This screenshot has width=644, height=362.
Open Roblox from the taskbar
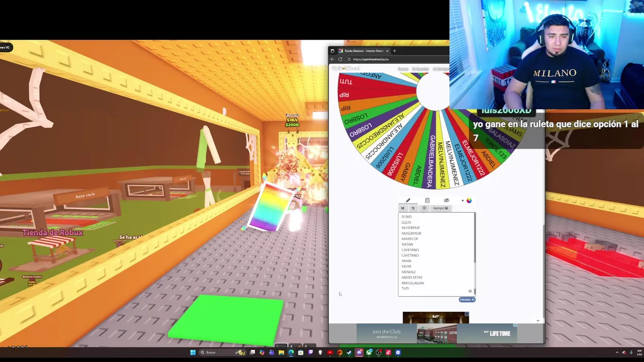(398, 352)
